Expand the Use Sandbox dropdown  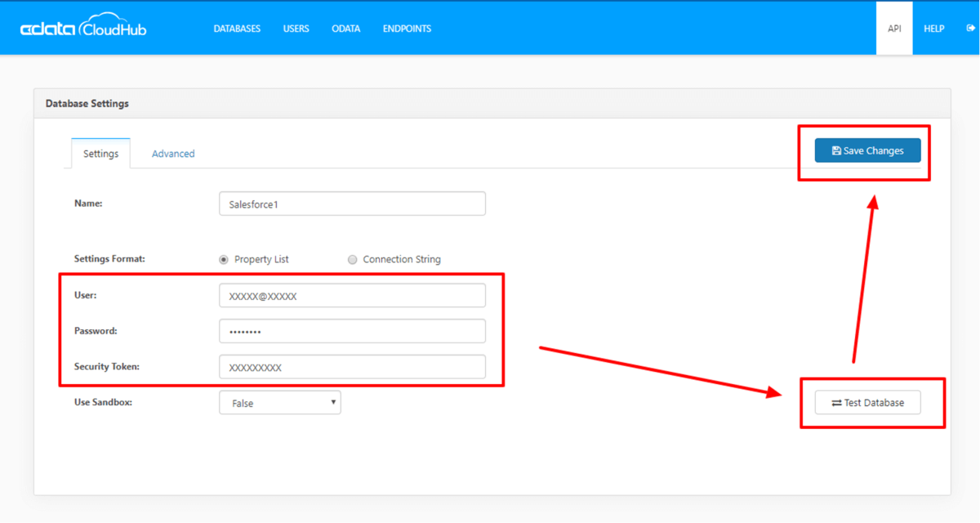click(x=280, y=402)
